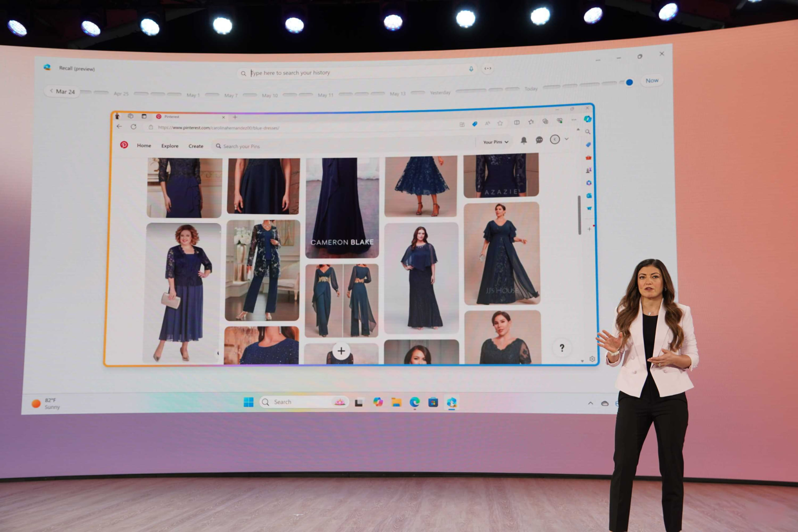Click the Copilot icon in the taskbar
Screen dimensions: 798x532
click(377, 402)
